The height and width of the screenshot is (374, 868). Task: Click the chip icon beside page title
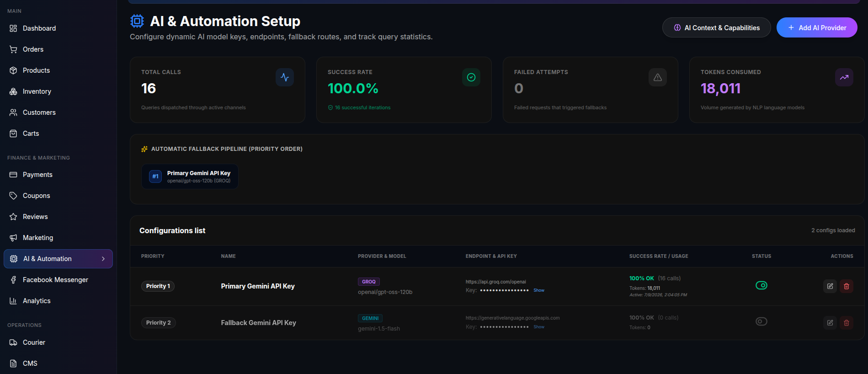pyautogui.click(x=137, y=21)
